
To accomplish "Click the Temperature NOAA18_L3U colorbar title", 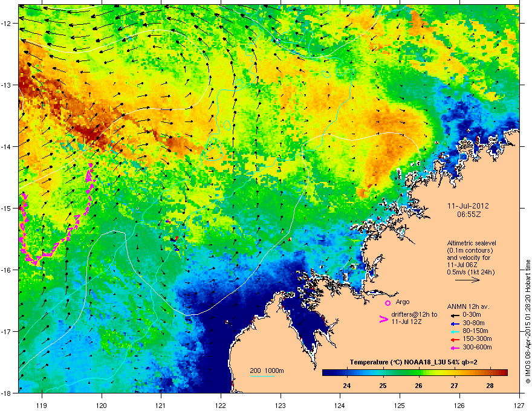I will point(414,362).
